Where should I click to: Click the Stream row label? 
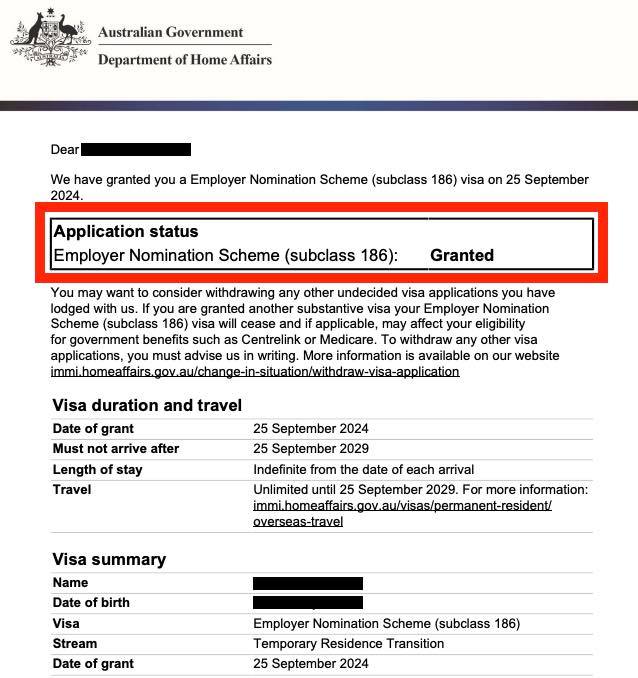coord(75,644)
